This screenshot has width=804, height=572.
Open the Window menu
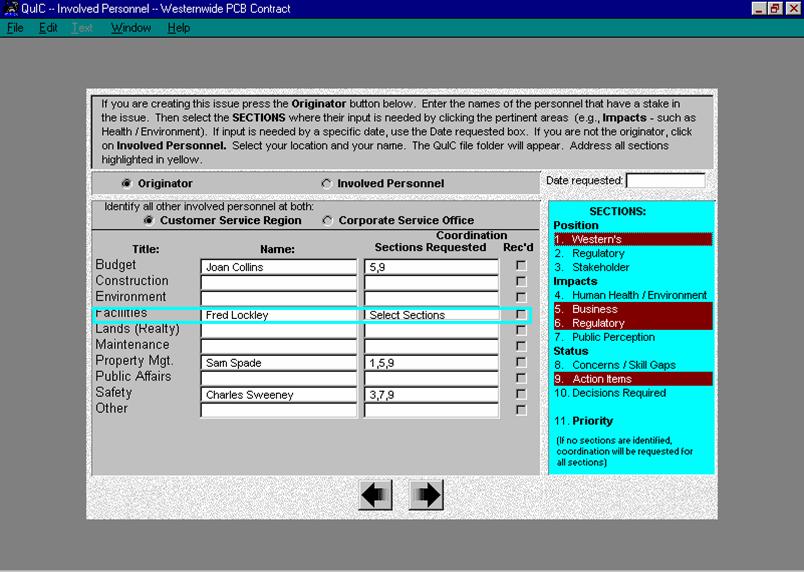click(131, 28)
